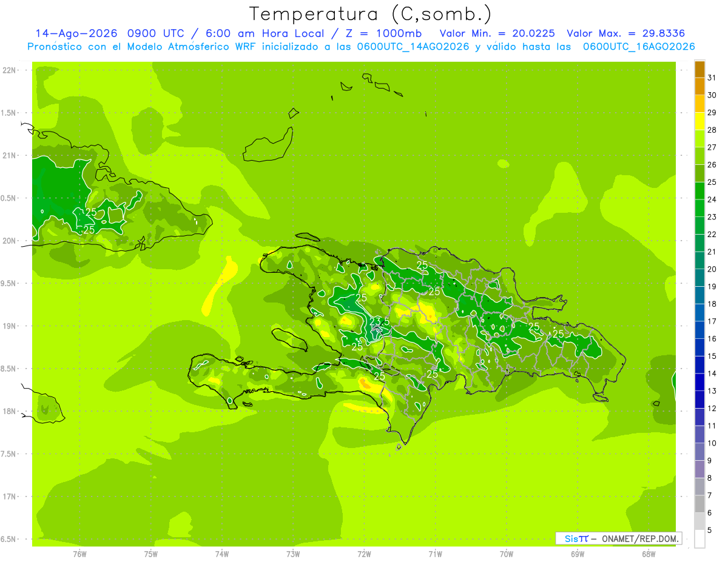Click the legend value "20"
This screenshot has height=562, width=728.
(712, 269)
